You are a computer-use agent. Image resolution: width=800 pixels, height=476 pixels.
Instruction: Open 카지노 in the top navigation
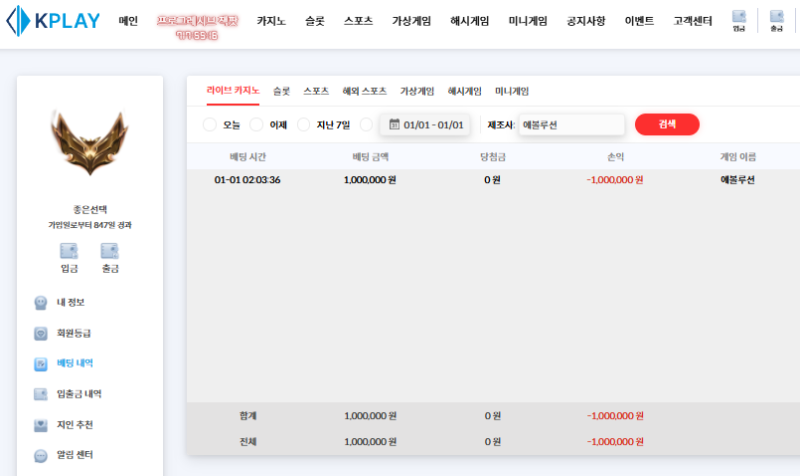(273, 21)
